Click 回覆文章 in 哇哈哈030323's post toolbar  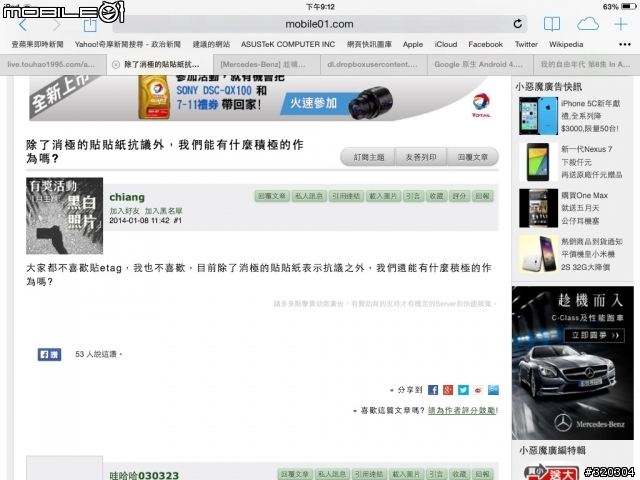pyautogui.click(x=295, y=474)
